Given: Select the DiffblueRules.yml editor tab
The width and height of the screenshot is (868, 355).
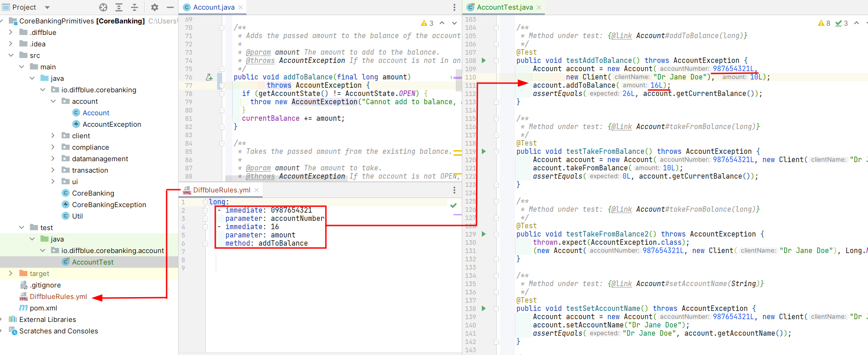Looking at the screenshot, I should (221, 190).
